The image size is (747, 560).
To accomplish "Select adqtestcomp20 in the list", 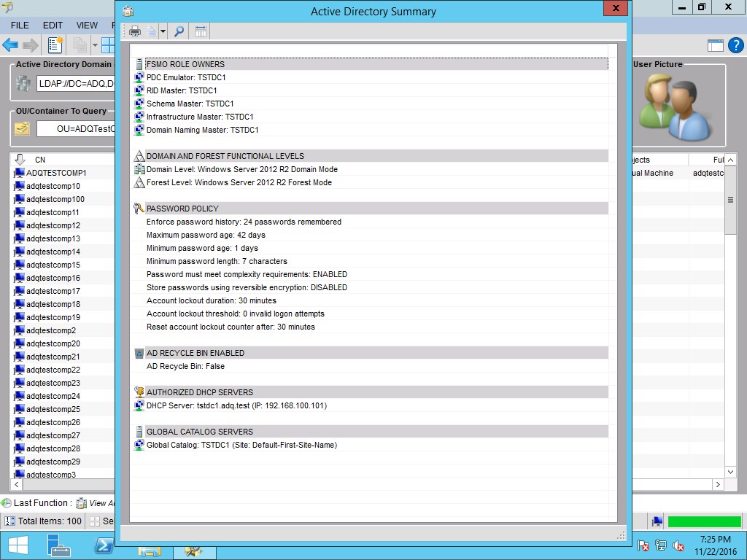I will (53, 344).
